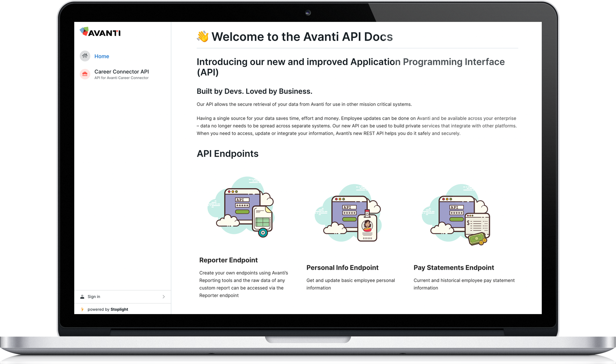
Task: Click the Stoplight lightning bolt icon
Action: pos(82,309)
